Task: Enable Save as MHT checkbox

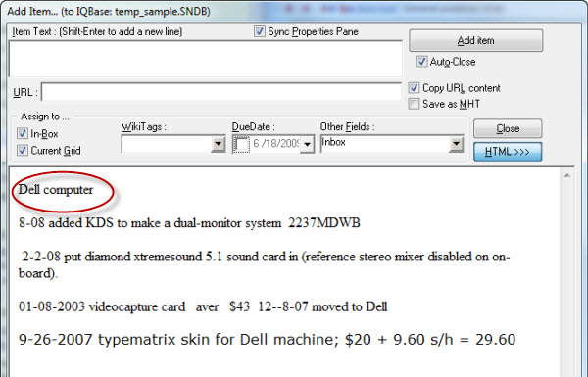Action: 414,104
